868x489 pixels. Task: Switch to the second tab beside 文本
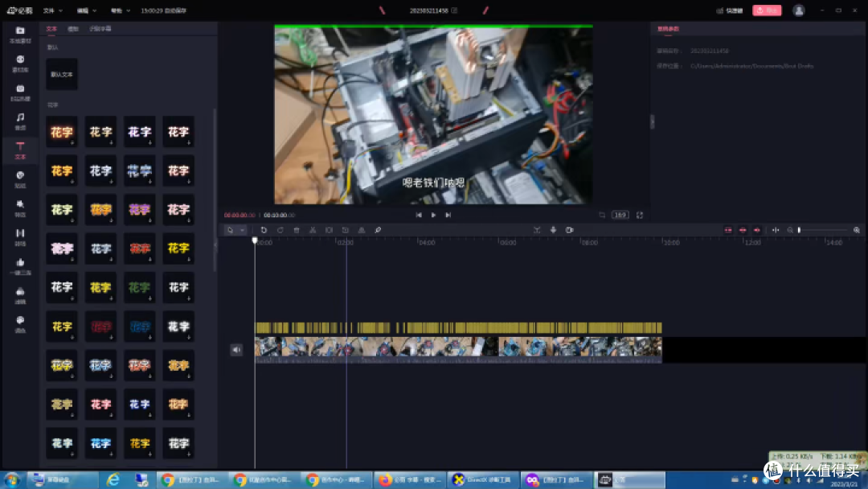73,29
